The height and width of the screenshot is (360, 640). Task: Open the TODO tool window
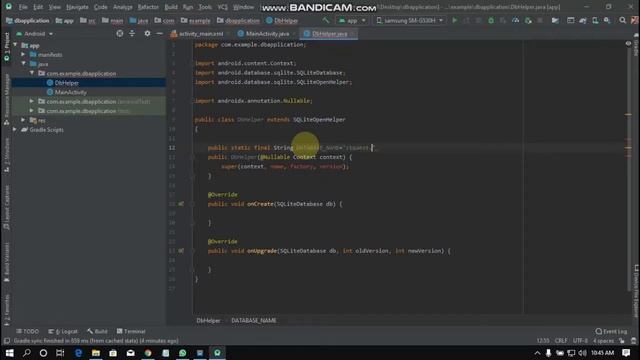(28, 331)
